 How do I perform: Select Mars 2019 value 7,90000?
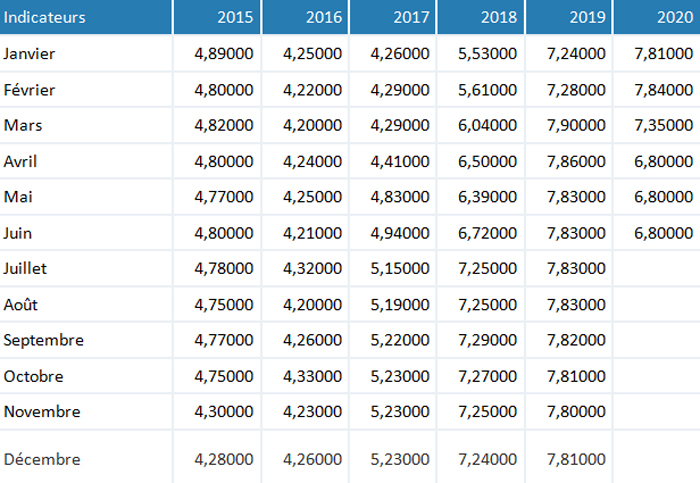coord(576,125)
